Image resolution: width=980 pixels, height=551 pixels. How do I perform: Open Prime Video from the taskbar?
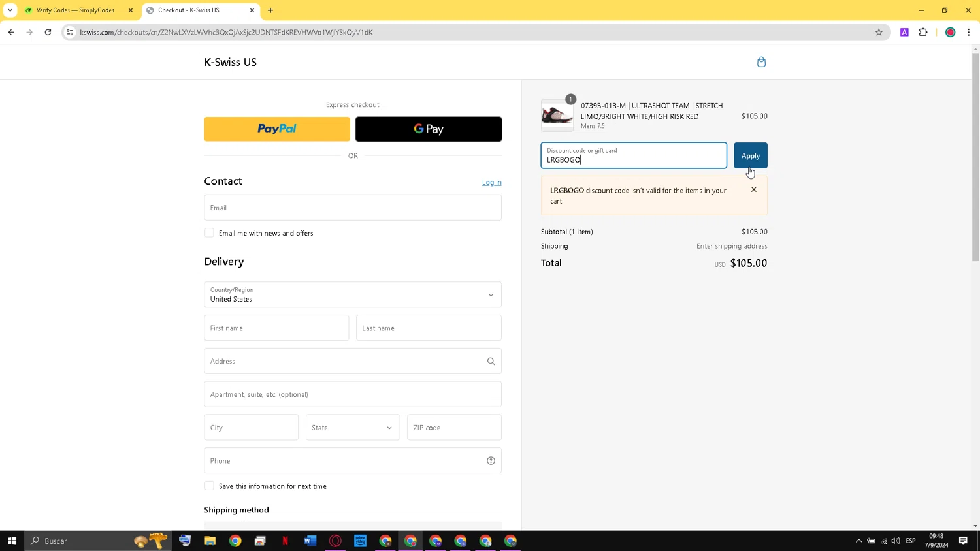(360, 541)
